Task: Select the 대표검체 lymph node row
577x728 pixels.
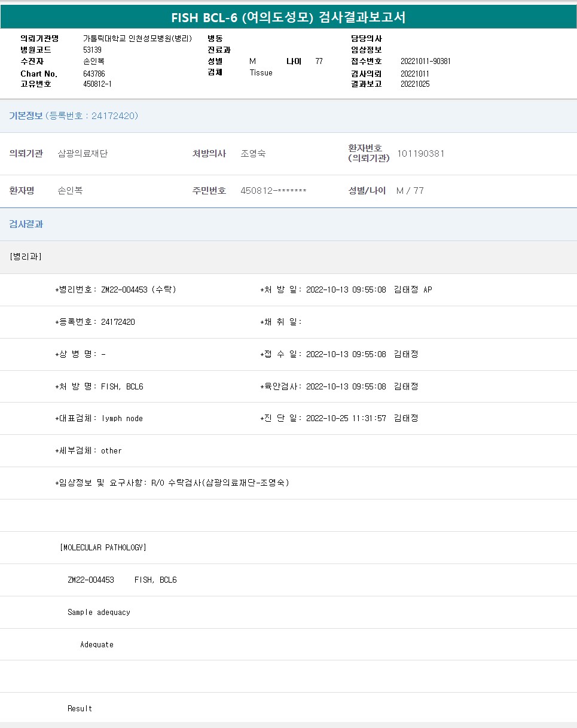Action: 99,419
